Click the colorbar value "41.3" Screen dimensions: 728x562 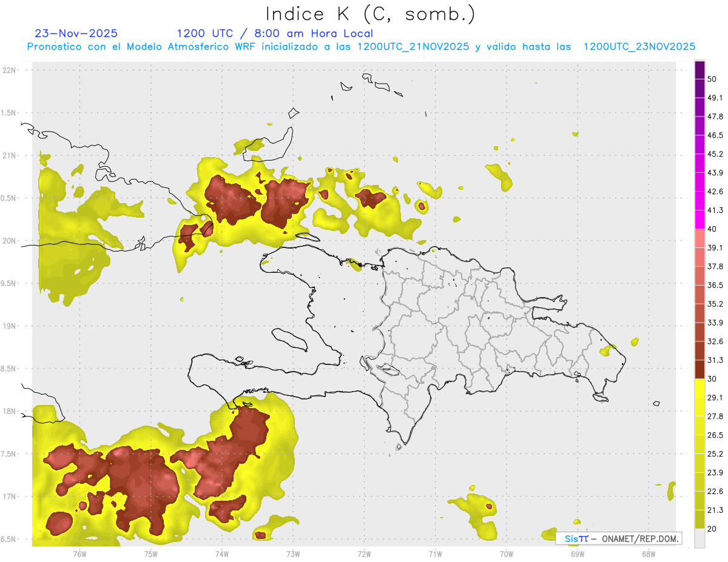(715, 210)
